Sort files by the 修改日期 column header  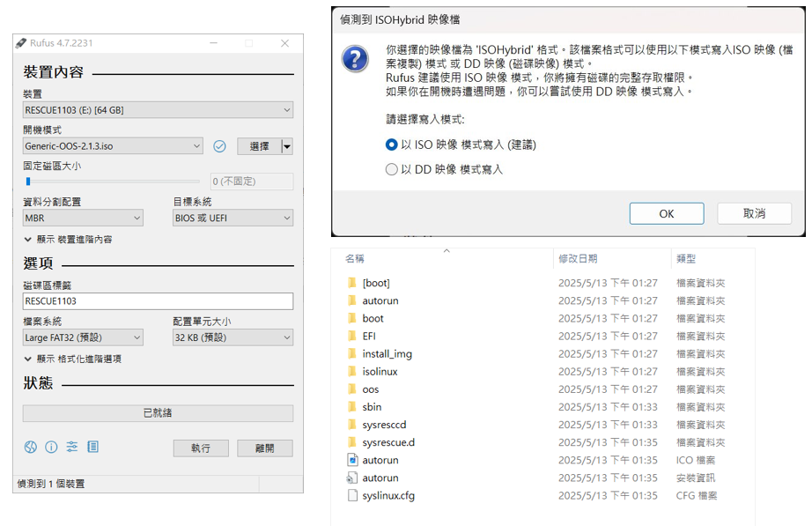[577, 259]
